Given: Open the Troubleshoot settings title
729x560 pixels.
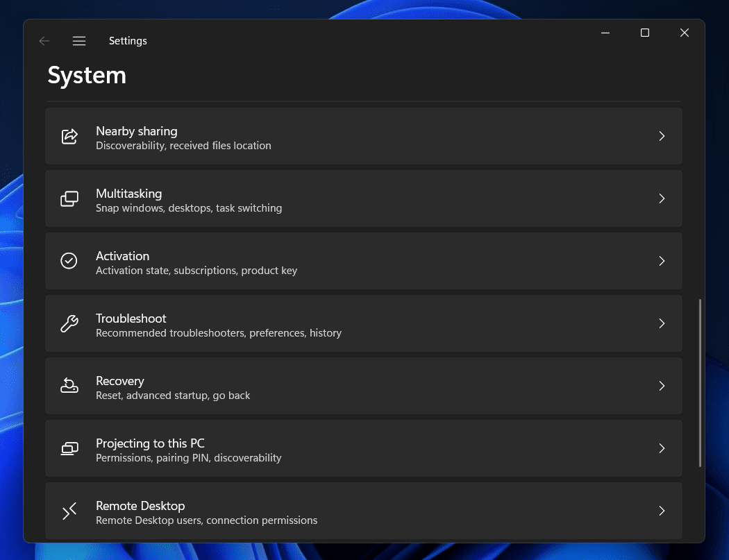Looking at the screenshot, I should (x=131, y=319).
